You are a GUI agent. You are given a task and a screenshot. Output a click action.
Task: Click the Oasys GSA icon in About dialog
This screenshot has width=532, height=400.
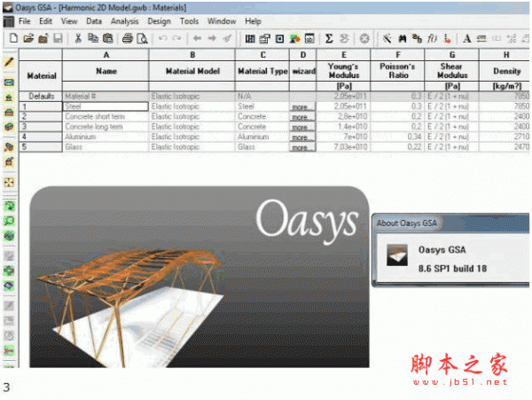pyautogui.click(x=397, y=255)
